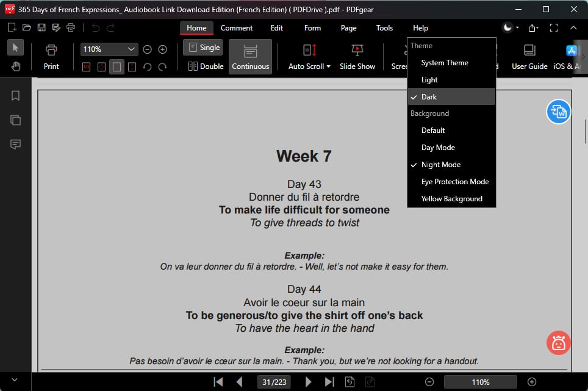Click the page number field 31/223
The image size is (588, 391).
point(273,382)
